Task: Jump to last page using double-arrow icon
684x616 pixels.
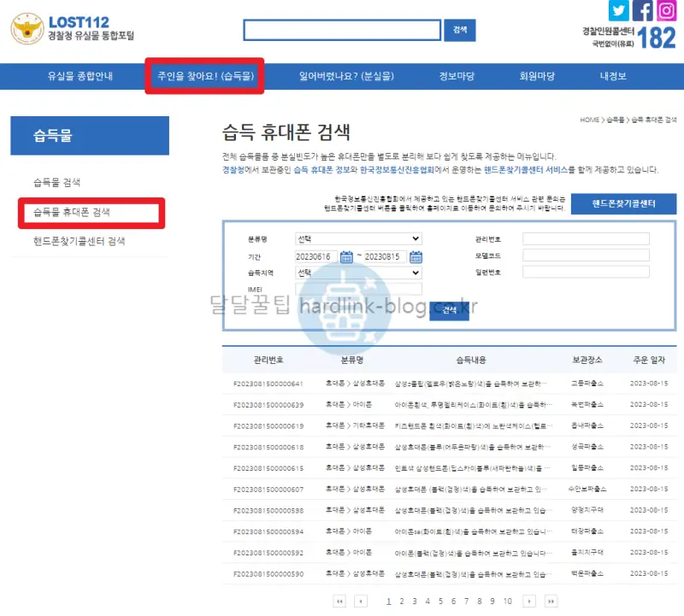Action: pyautogui.click(x=551, y=601)
